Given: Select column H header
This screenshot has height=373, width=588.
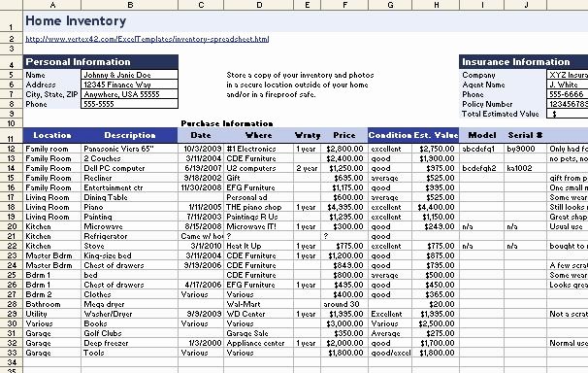Looking at the screenshot, I should (436, 5).
